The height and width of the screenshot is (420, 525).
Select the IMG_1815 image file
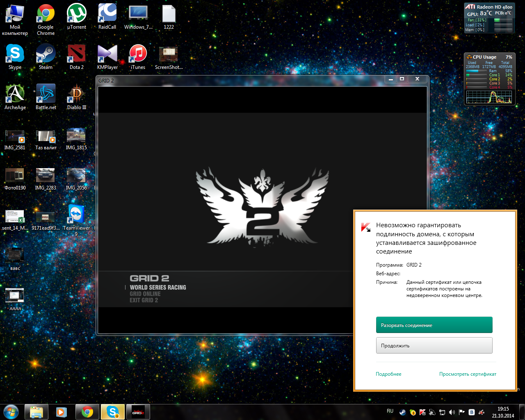tap(76, 139)
